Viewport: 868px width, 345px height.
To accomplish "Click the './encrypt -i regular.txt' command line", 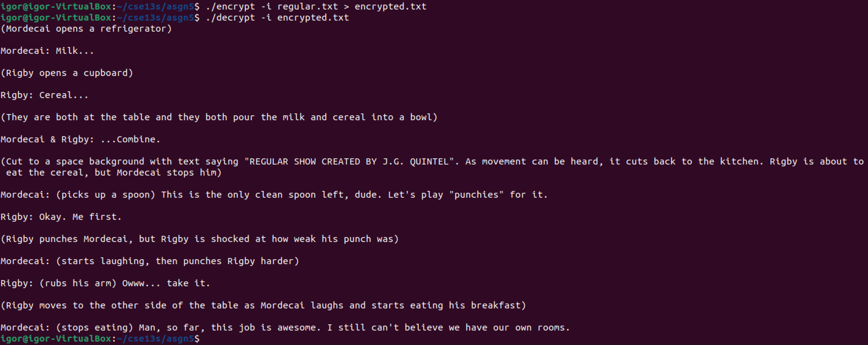I will [271, 6].
